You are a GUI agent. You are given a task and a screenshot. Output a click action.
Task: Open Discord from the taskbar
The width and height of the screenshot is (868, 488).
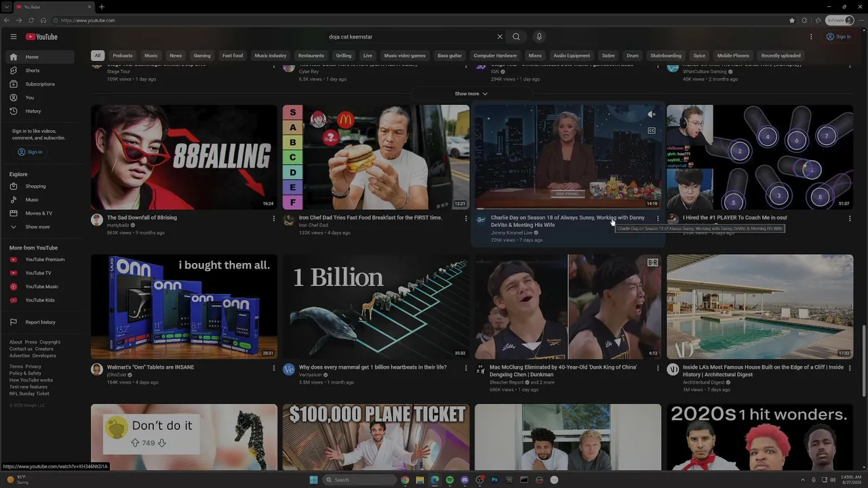point(465,480)
